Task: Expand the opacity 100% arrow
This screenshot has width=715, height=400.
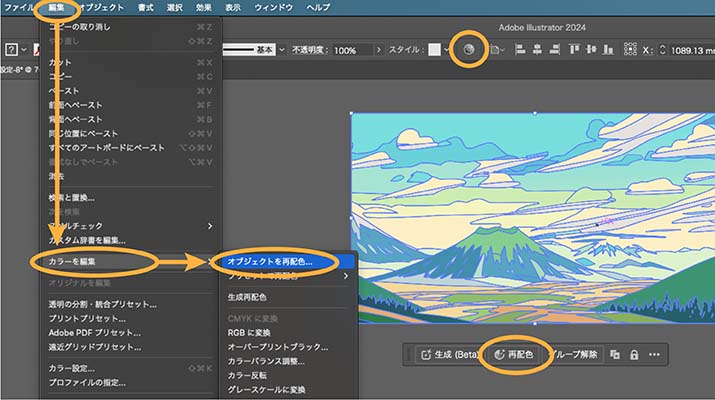Action: point(378,50)
